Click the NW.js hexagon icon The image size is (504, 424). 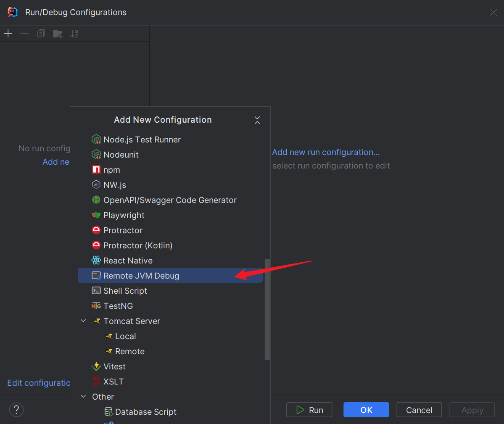point(96,185)
